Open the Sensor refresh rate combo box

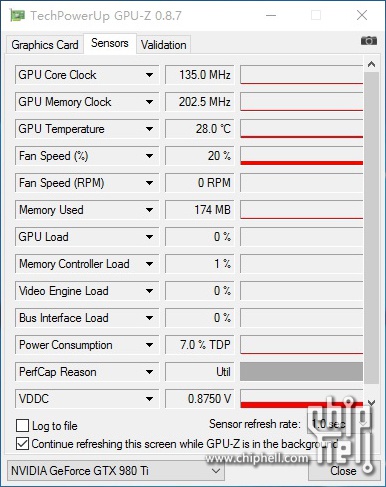pyautogui.click(x=339, y=424)
